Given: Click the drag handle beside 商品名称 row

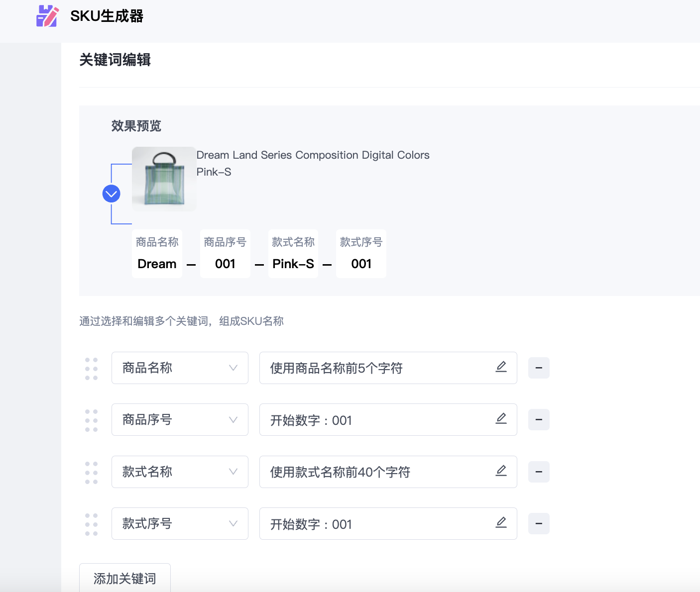Looking at the screenshot, I should point(91,368).
